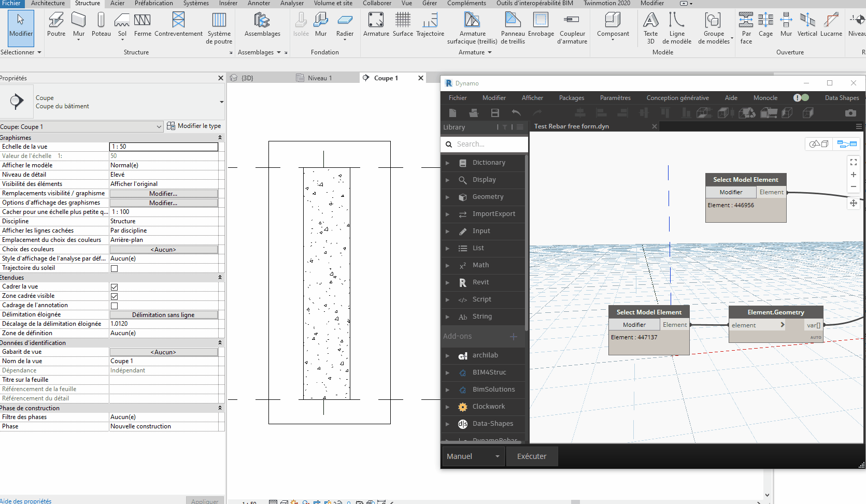Open Conception générative menu in Dynamo

pyautogui.click(x=677, y=98)
